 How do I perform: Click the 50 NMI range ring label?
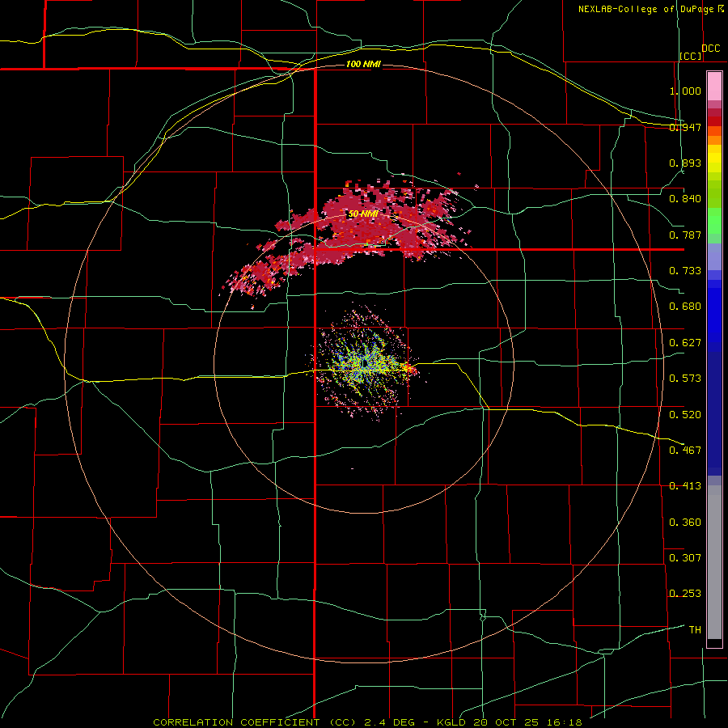tap(363, 214)
